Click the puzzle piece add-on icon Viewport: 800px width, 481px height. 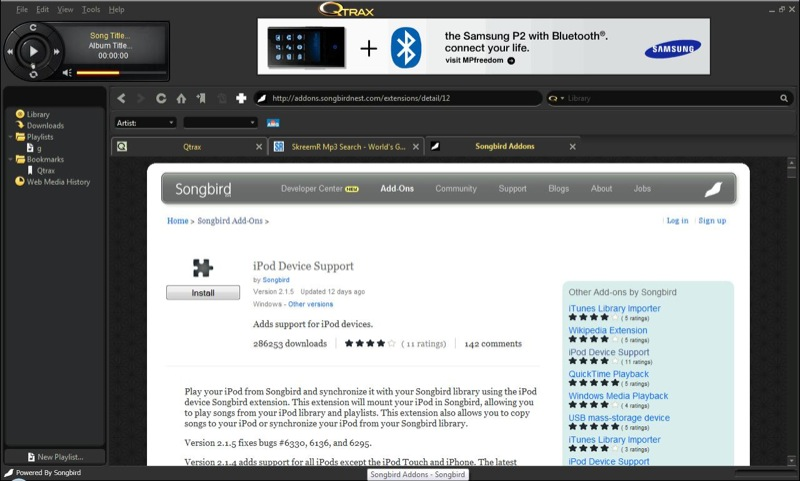(203, 268)
